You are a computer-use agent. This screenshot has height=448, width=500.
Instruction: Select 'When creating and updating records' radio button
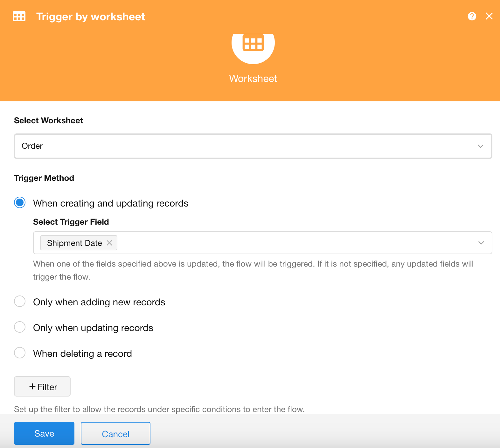pos(20,203)
